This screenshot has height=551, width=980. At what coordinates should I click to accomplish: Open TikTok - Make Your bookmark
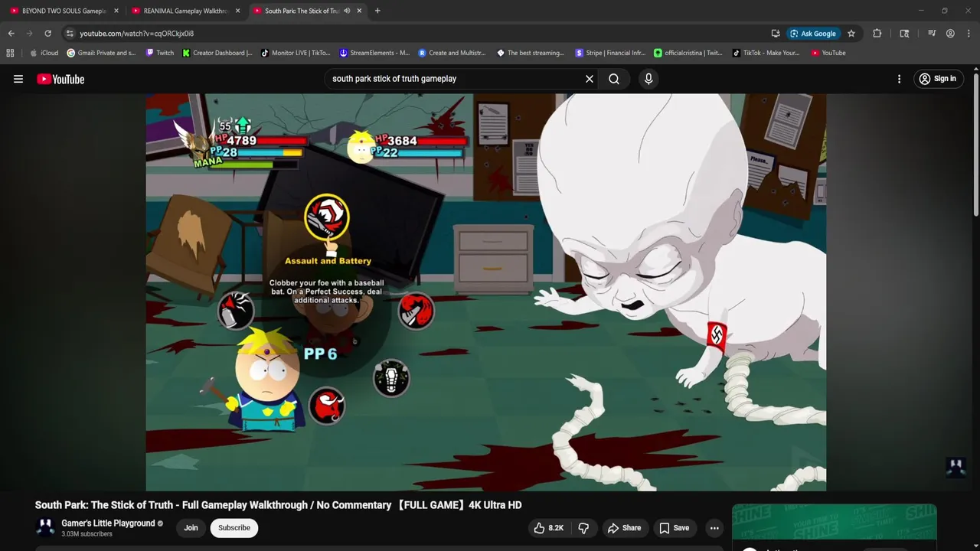coord(766,53)
